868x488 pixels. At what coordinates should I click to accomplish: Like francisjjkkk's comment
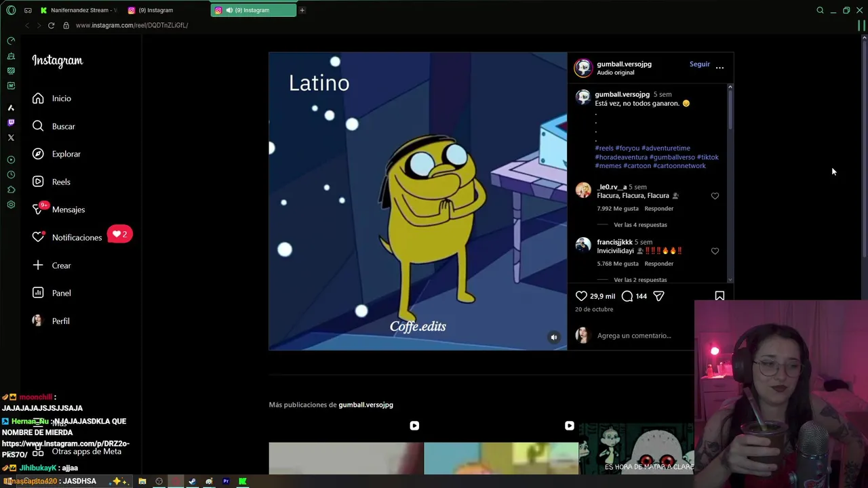[715, 251]
